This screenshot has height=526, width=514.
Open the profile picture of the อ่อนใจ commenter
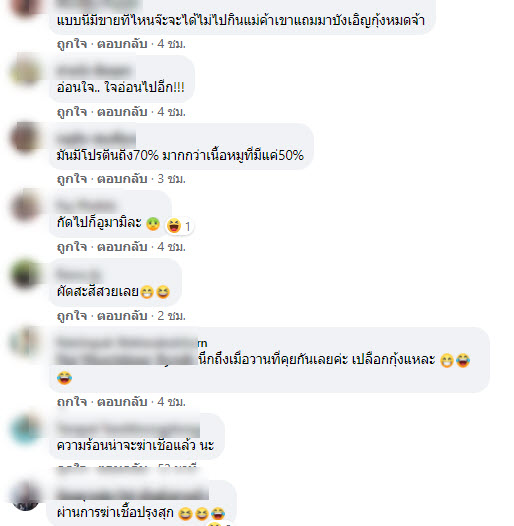point(25,71)
